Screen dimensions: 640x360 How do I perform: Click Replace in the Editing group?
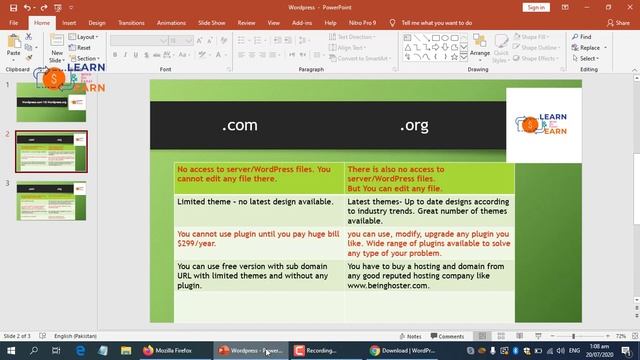tap(586, 48)
